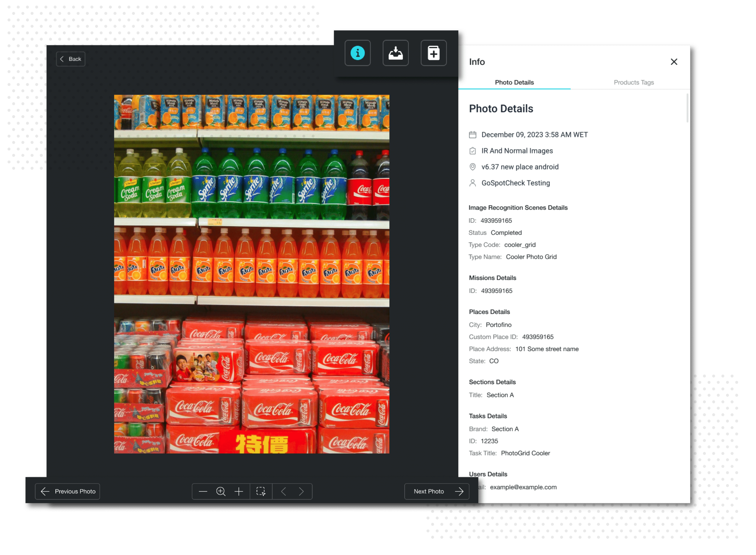Switch to the Photo Details tab
Viewport: 756px width, 555px height.
coord(514,82)
